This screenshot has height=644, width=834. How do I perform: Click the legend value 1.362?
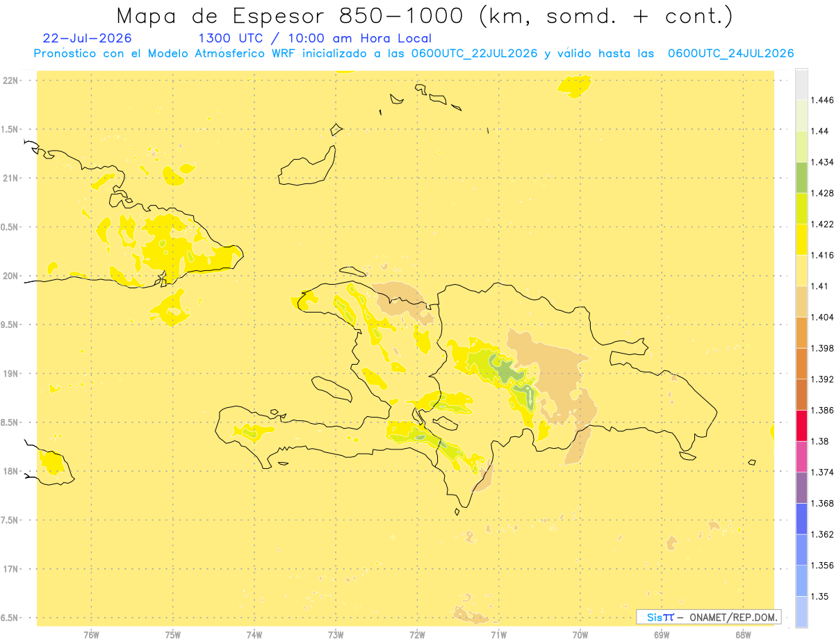pos(822,534)
